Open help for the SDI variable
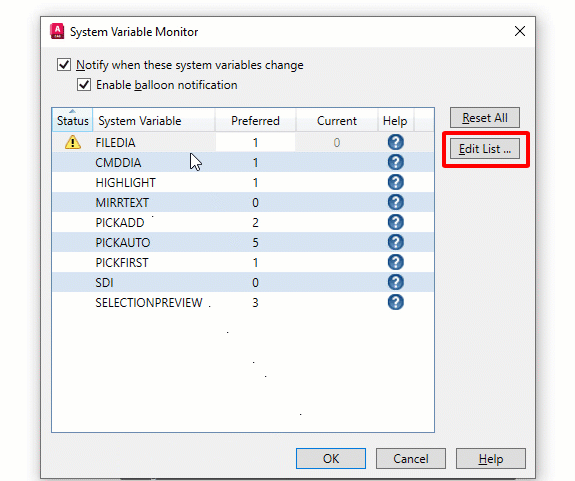Screen dimensions: 575x481 396,282
